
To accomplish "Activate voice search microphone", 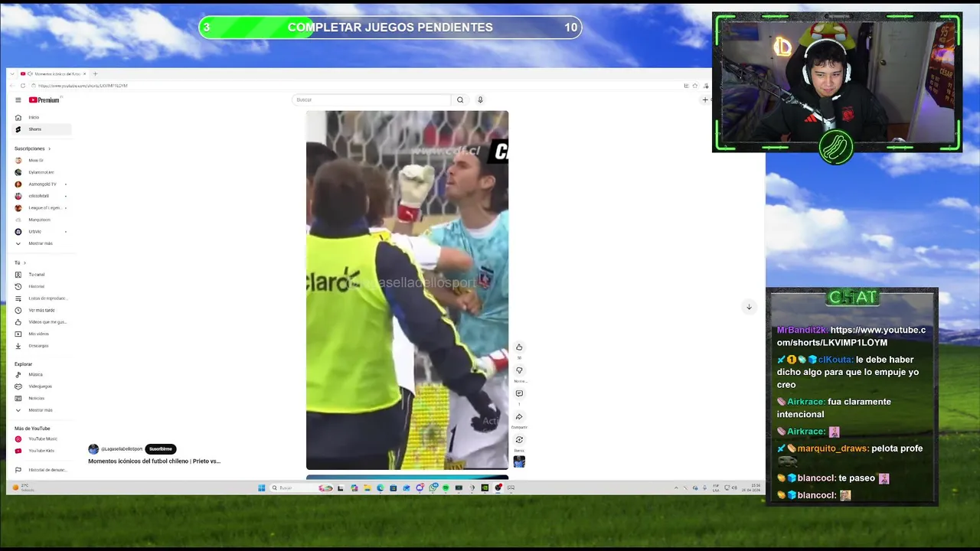I will tap(480, 99).
